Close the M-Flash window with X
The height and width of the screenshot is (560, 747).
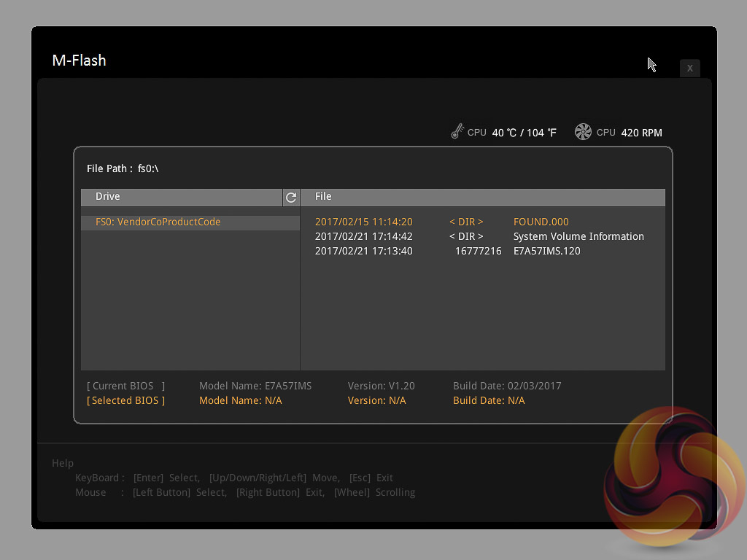click(689, 68)
